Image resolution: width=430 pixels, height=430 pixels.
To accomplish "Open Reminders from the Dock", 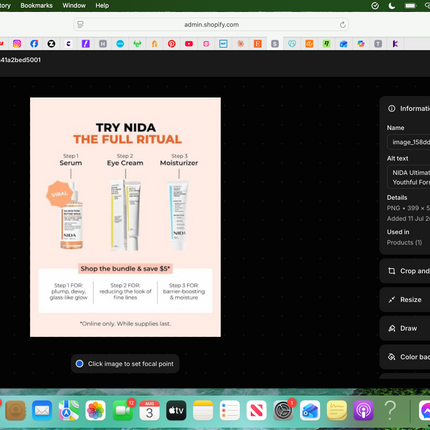I will coord(230,411).
